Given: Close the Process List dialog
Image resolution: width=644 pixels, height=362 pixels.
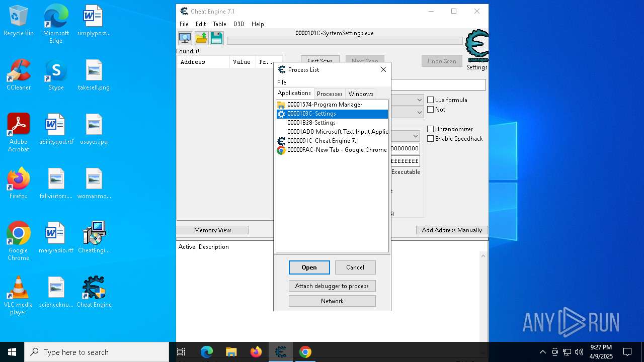Looking at the screenshot, I should [x=383, y=69].
